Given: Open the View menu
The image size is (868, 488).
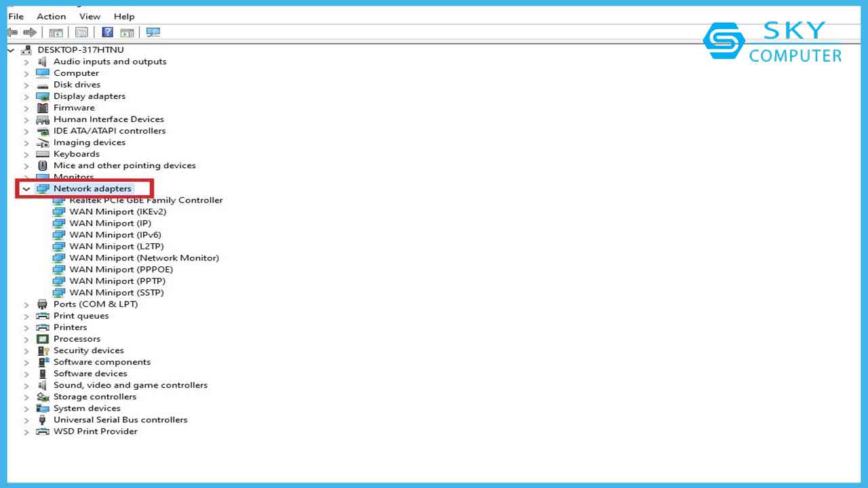Looking at the screenshot, I should pos(90,16).
